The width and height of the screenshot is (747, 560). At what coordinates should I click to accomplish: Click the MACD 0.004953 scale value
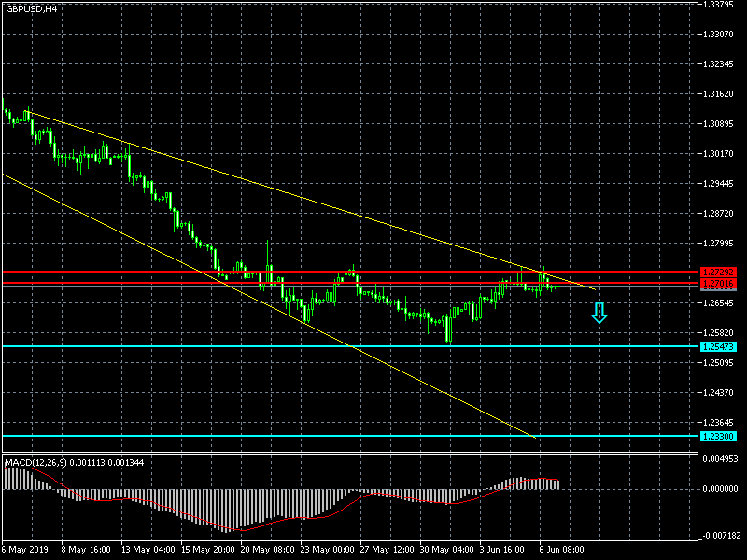pos(719,459)
